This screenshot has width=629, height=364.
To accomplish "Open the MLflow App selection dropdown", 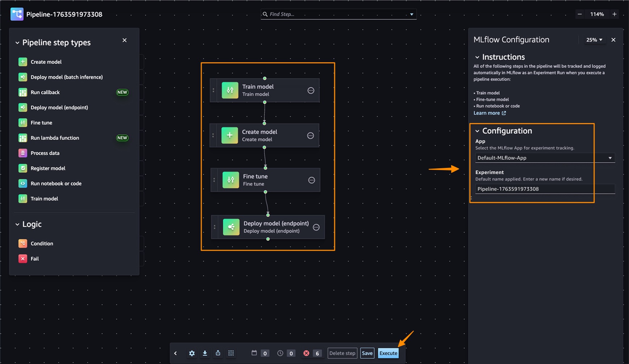I will tap(545, 158).
